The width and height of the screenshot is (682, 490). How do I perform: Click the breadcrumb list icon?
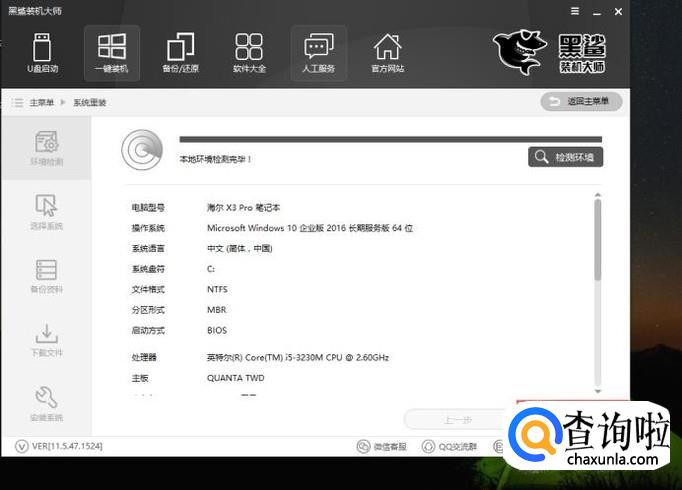click(17, 103)
